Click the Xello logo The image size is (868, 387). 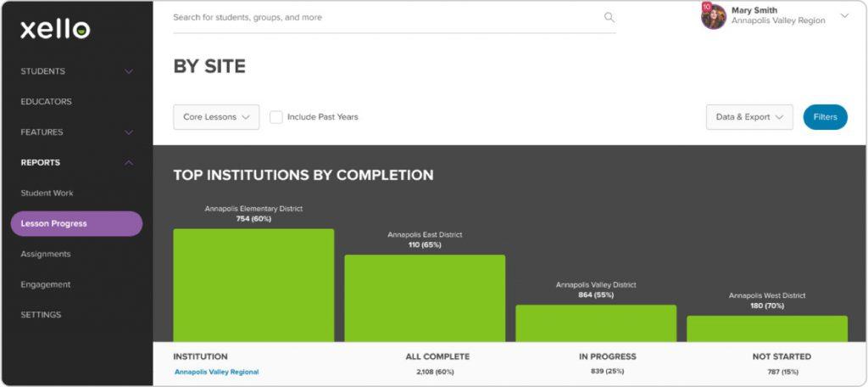pyautogui.click(x=55, y=30)
